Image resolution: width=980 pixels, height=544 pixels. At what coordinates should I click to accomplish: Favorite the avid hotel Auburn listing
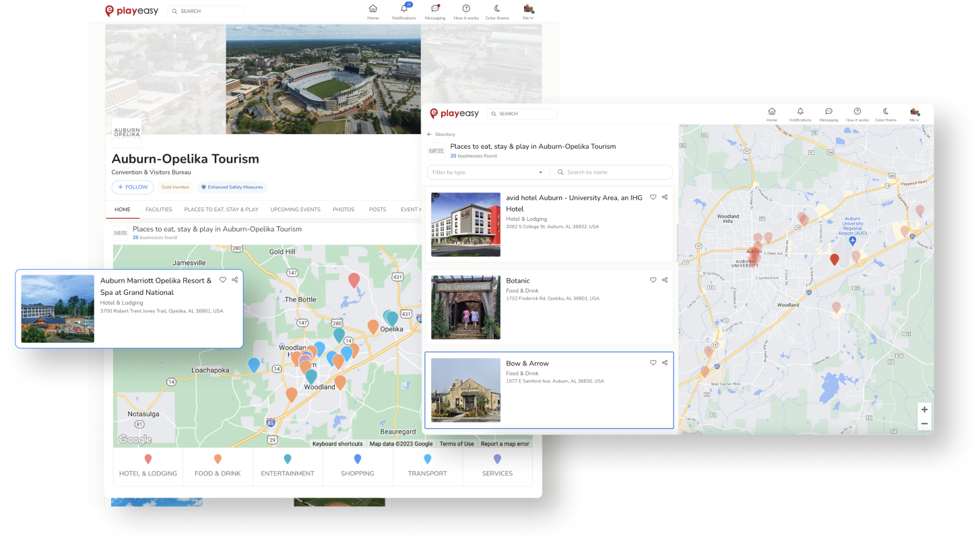(x=653, y=197)
